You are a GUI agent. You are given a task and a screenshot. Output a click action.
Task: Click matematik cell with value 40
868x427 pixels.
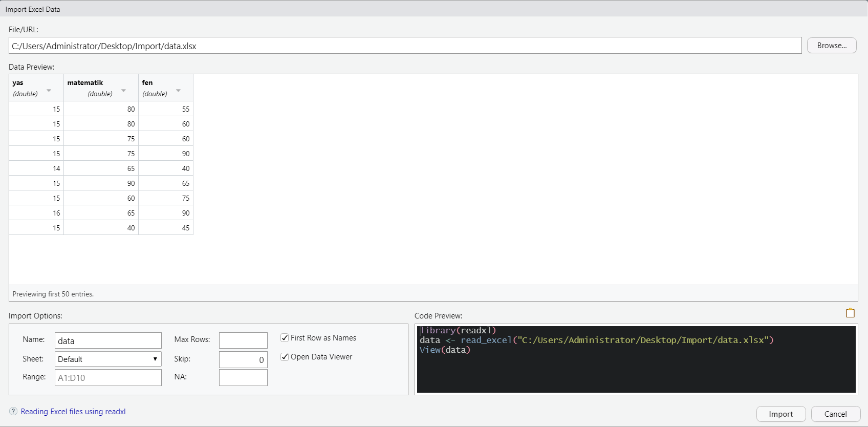(x=101, y=228)
